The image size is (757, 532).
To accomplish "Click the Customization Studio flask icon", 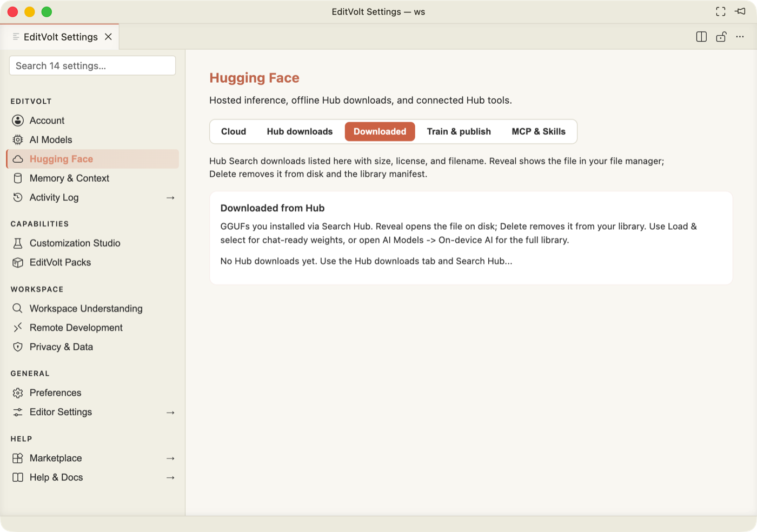I will (x=18, y=243).
